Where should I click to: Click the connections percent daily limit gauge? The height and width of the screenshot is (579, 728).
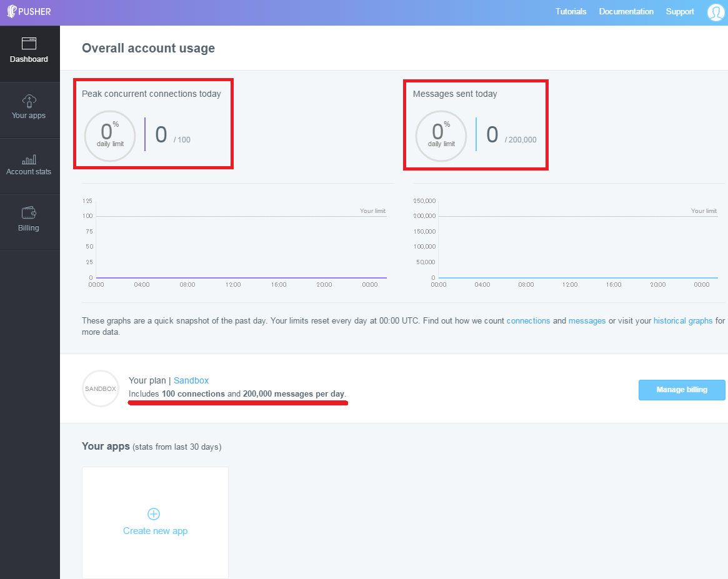[x=110, y=136]
